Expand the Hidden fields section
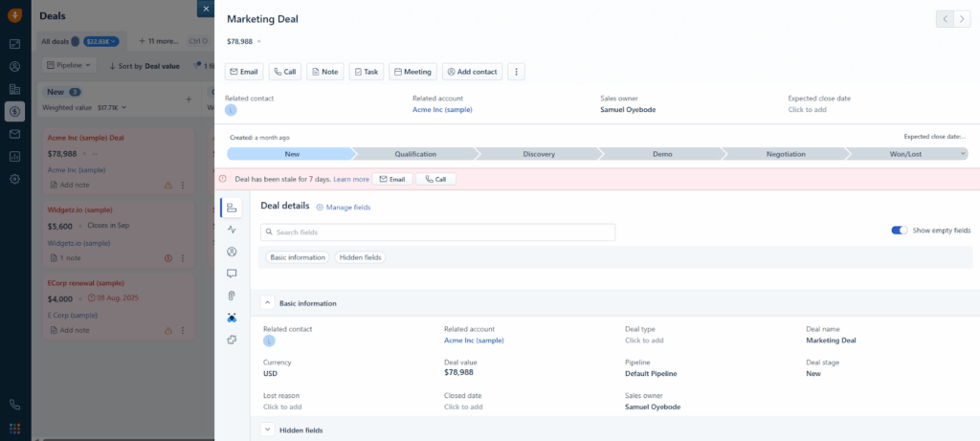 (x=268, y=430)
